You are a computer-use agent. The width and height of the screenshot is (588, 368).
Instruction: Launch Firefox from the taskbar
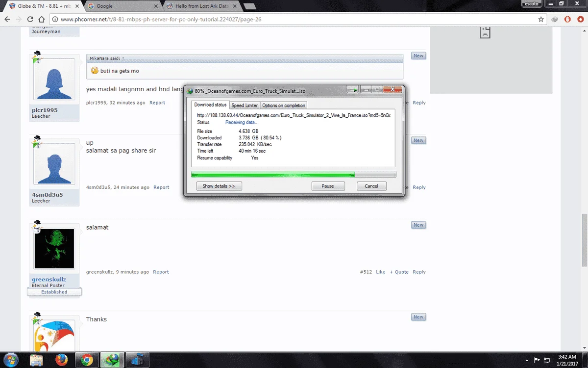coord(62,360)
